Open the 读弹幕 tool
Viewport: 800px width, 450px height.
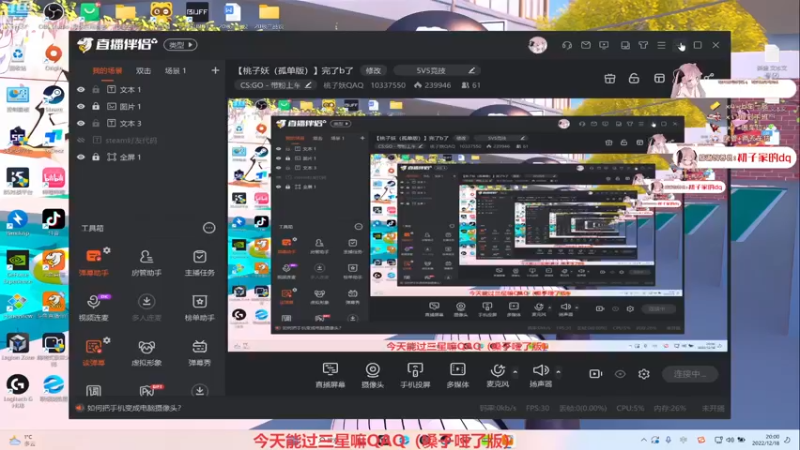93,353
